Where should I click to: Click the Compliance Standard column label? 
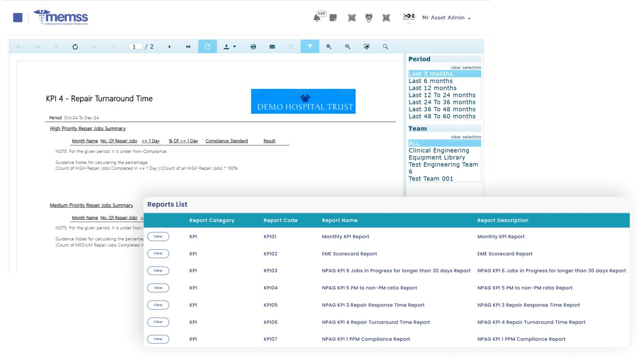click(227, 141)
